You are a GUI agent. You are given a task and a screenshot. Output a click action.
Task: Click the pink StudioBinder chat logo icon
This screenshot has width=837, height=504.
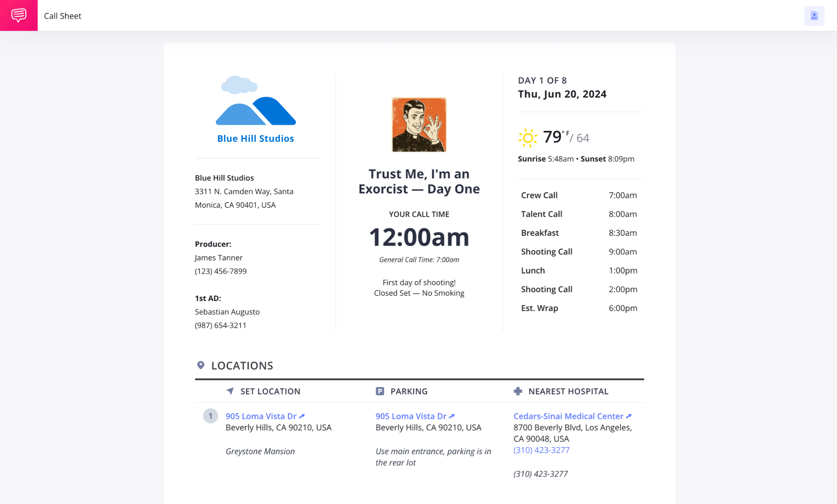[19, 16]
